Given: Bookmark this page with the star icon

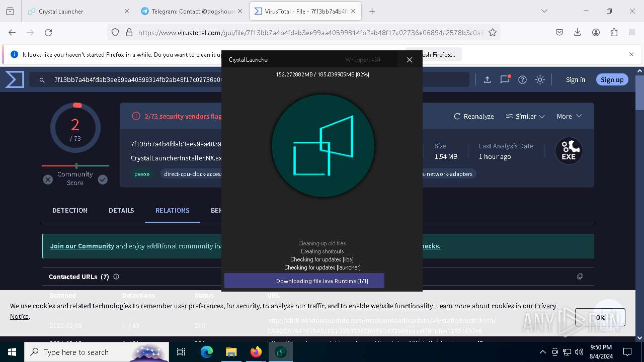Looking at the screenshot, I should click(493, 32).
